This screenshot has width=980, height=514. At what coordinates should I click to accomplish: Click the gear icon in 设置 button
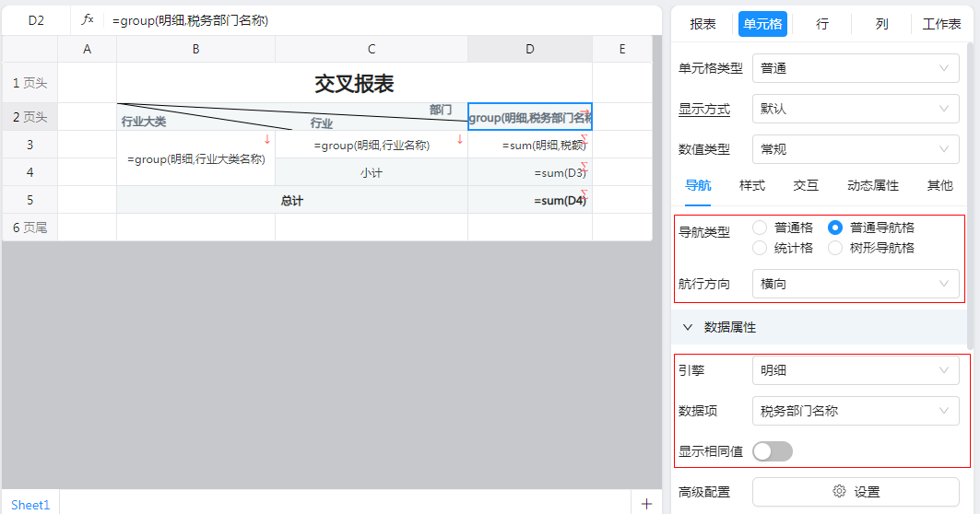click(x=839, y=492)
